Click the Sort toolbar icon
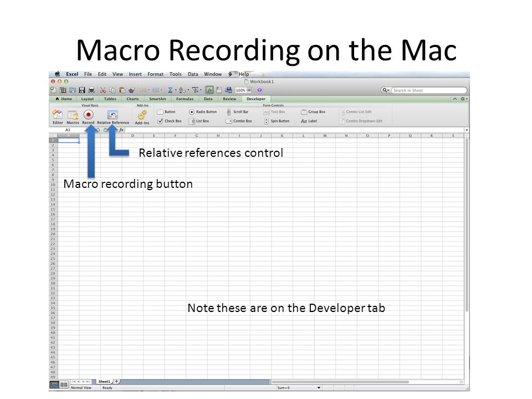This screenshot has width=532, height=399. tap(182, 90)
